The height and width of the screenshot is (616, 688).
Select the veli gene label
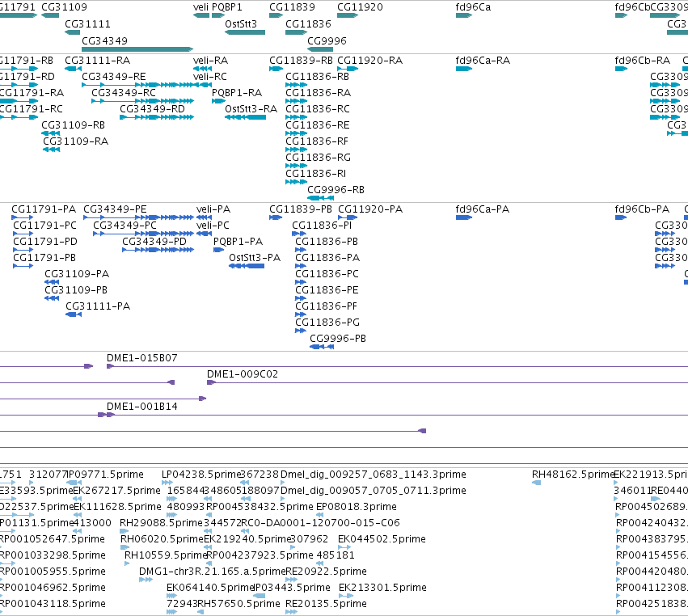pos(200,7)
